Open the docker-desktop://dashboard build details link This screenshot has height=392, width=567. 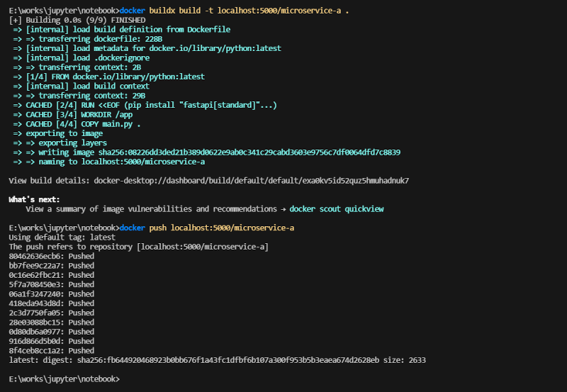point(252,181)
